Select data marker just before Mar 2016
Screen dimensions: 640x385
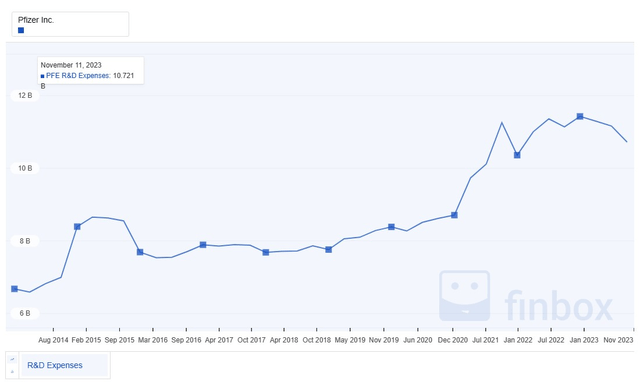(140, 252)
